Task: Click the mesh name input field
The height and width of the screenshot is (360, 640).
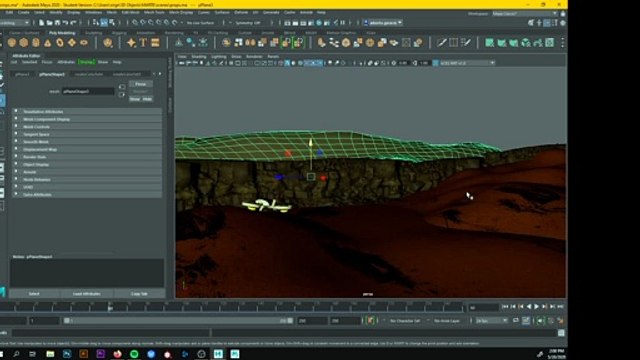Action: coord(88,91)
